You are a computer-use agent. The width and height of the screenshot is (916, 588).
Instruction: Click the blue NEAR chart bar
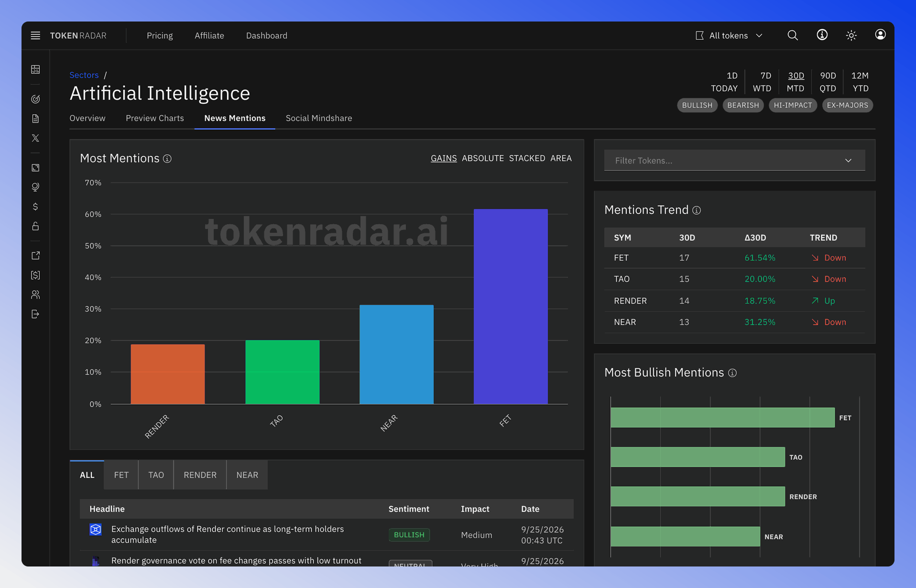pyautogui.click(x=396, y=355)
